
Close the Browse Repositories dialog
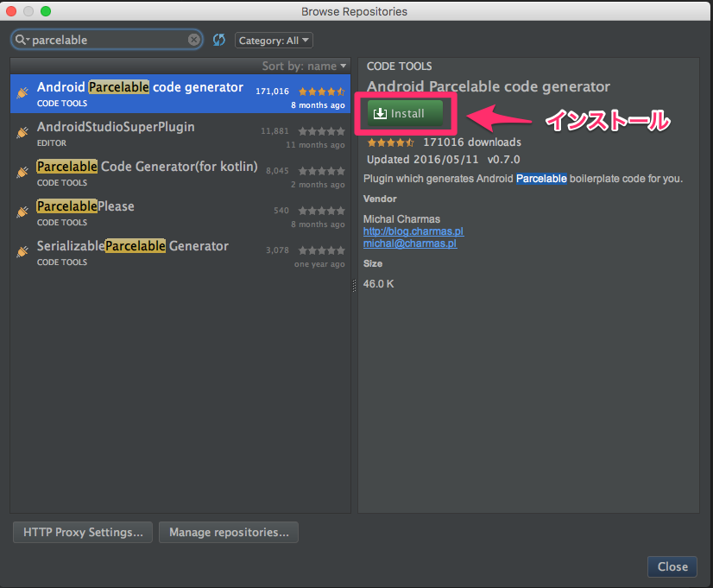click(672, 566)
